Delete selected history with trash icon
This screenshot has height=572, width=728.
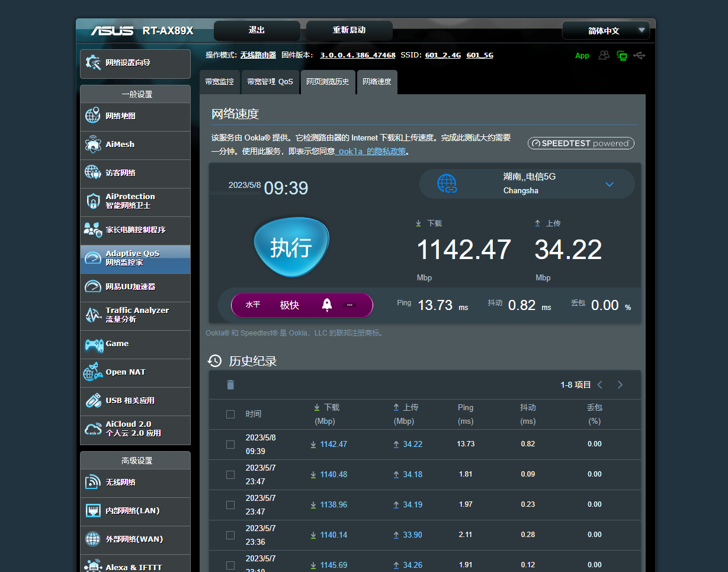230,385
